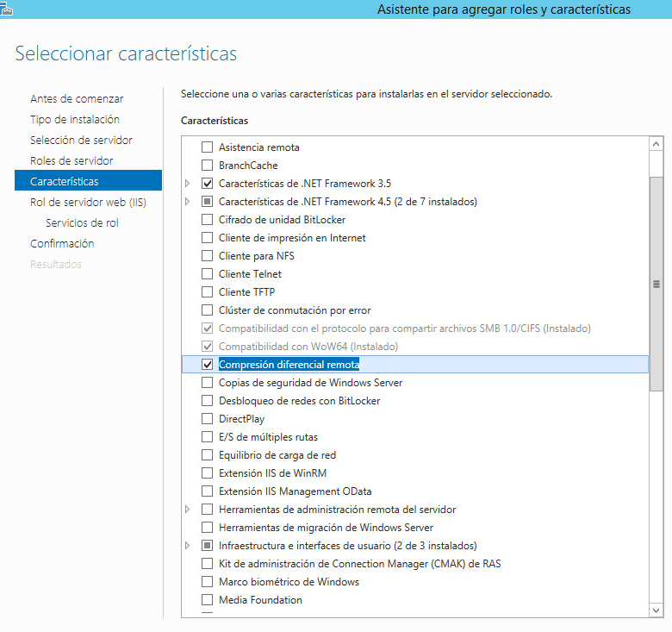The height and width of the screenshot is (632, 672).
Task: Open the Confirmación step
Action: [x=62, y=243]
